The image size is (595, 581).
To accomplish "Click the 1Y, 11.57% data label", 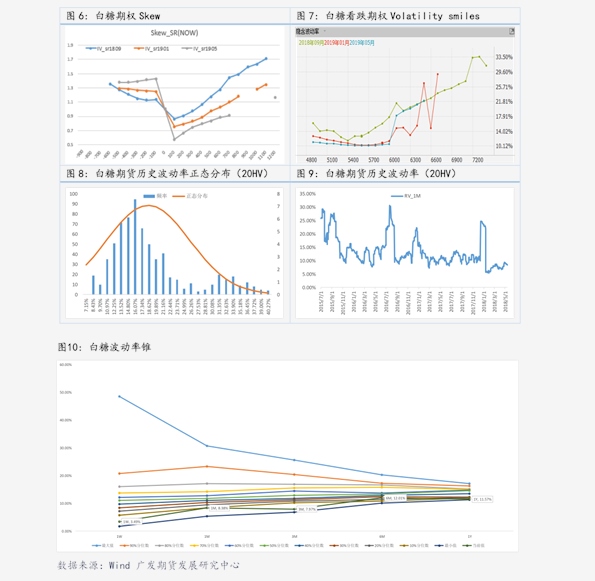I will pos(482,499).
